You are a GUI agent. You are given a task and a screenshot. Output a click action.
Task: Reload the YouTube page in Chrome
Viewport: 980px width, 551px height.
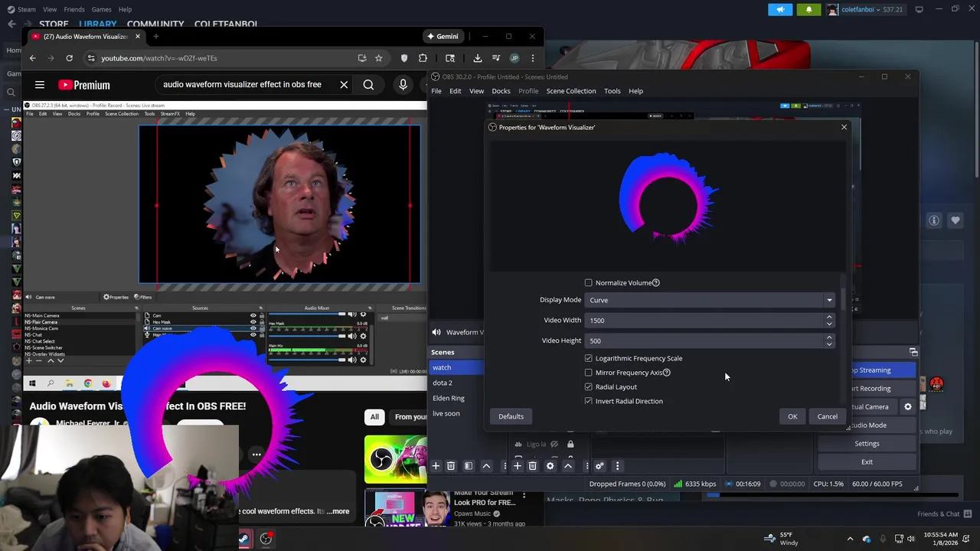[69, 58]
